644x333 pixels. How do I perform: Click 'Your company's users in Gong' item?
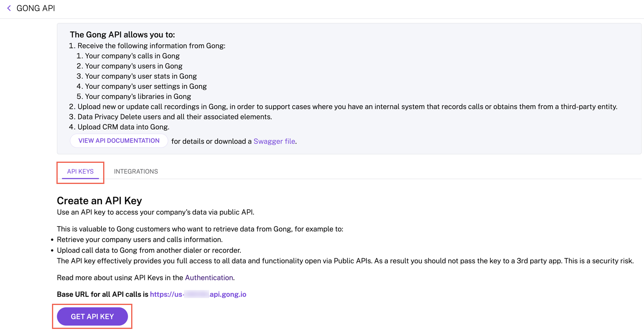tap(134, 66)
